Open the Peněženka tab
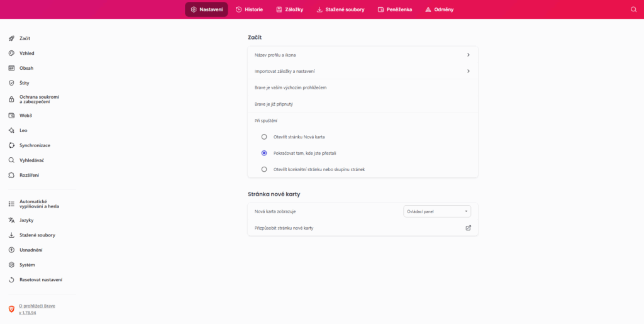This screenshot has height=324, width=644. click(394, 9)
